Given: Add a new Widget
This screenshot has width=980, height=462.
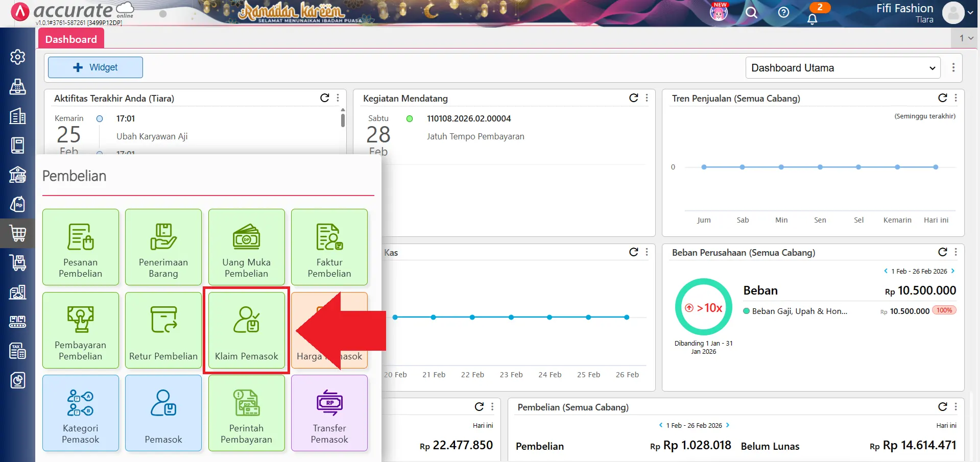Looking at the screenshot, I should point(95,67).
